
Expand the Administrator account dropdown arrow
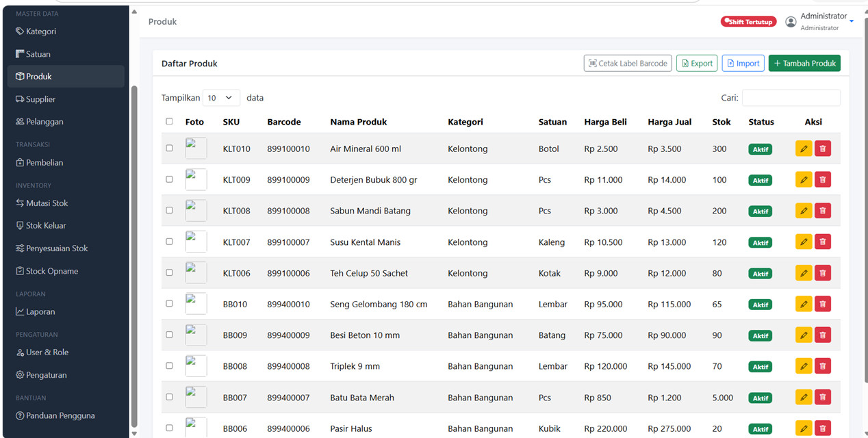pos(852,21)
